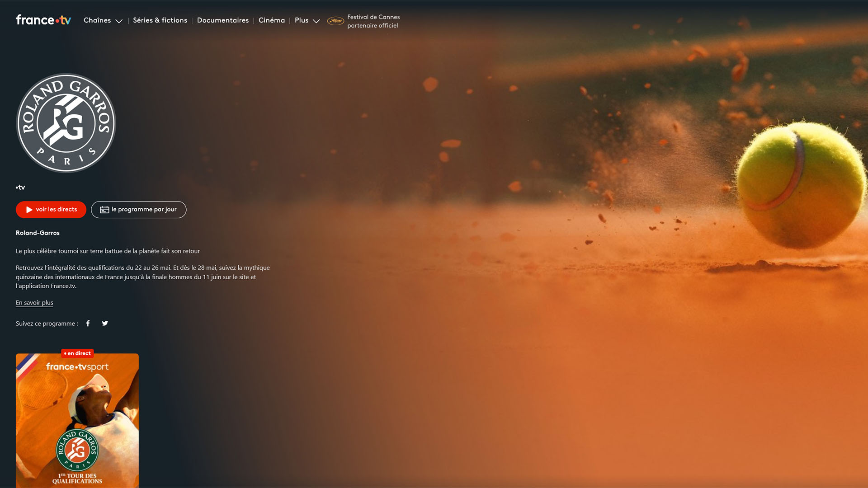This screenshot has height=488, width=868.
Task: Click the en direct live badge
Action: 77,353
